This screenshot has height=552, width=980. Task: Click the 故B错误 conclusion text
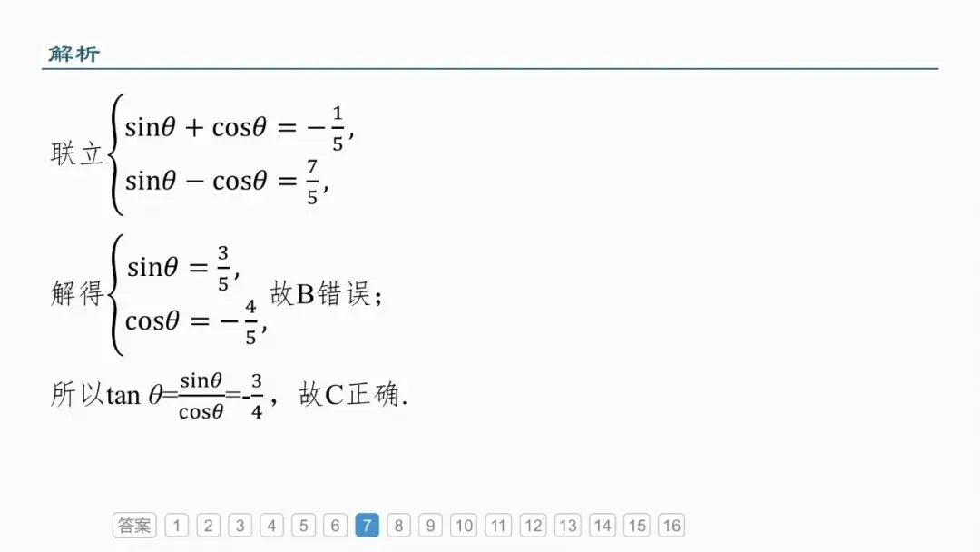tap(326, 293)
